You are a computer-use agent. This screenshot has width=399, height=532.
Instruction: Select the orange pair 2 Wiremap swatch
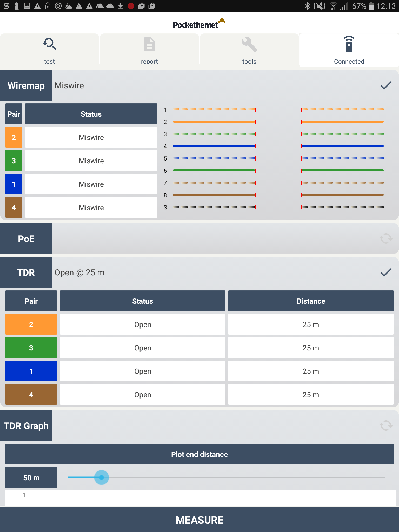point(14,137)
